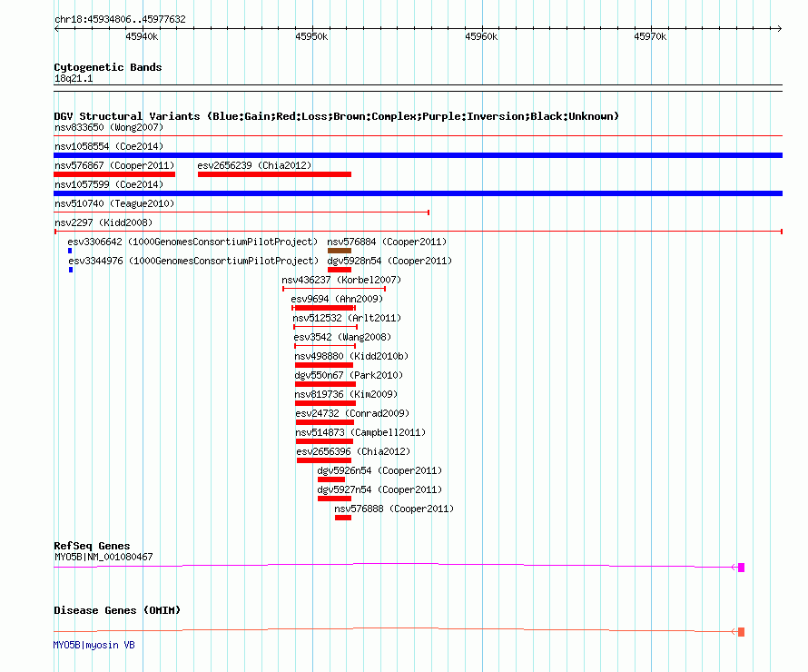This screenshot has height=672, width=808.
Task: Select the dgv550n67 (Park2010) red bar
Action: coord(325,384)
